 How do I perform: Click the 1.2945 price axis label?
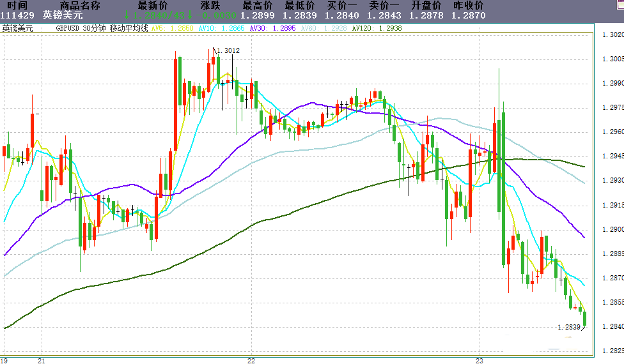[613, 156]
